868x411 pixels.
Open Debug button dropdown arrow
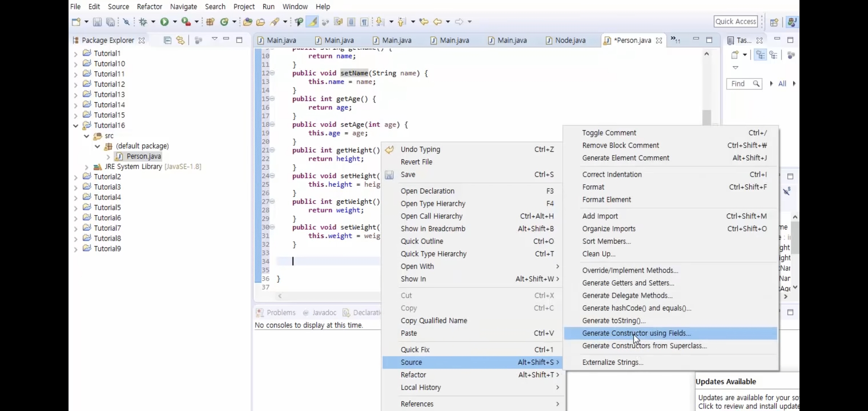tap(153, 22)
